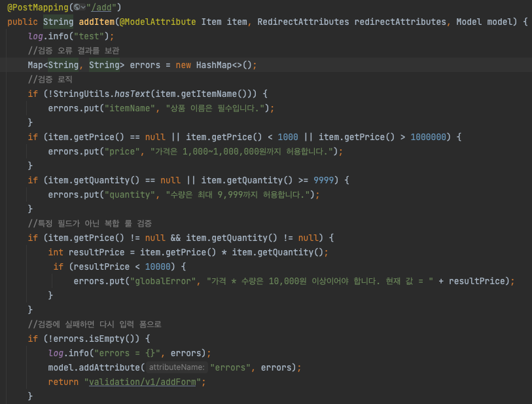The height and width of the screenshot is (404, 532).
Task: Click the "globalError" string key
Action: tap(163, 281)
